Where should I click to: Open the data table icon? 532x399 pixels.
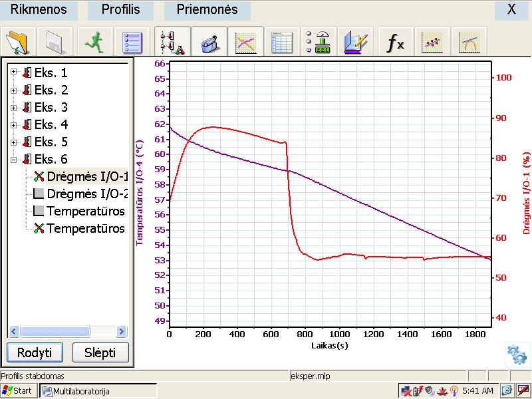pos(282,41)
